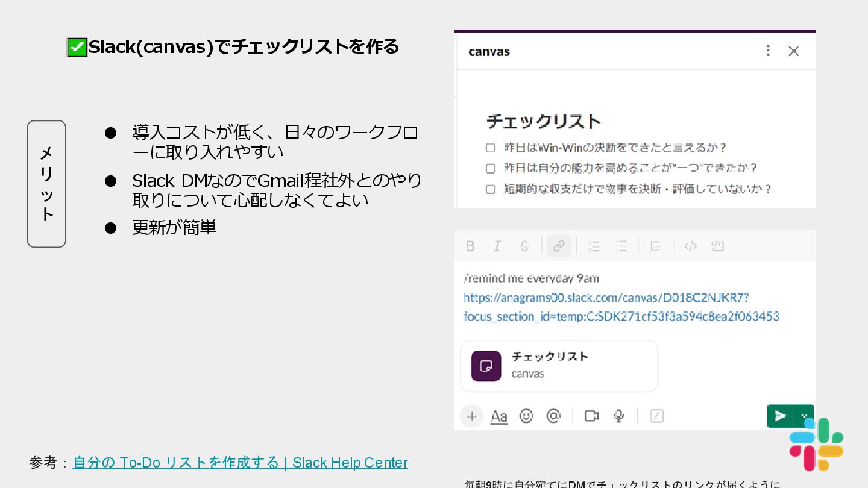The height and width of the screenshot is (488, 868).
Task: Click the slide title 'Slack(canvas)でチェックリストを作る'
Action: [x=244, y=46]
